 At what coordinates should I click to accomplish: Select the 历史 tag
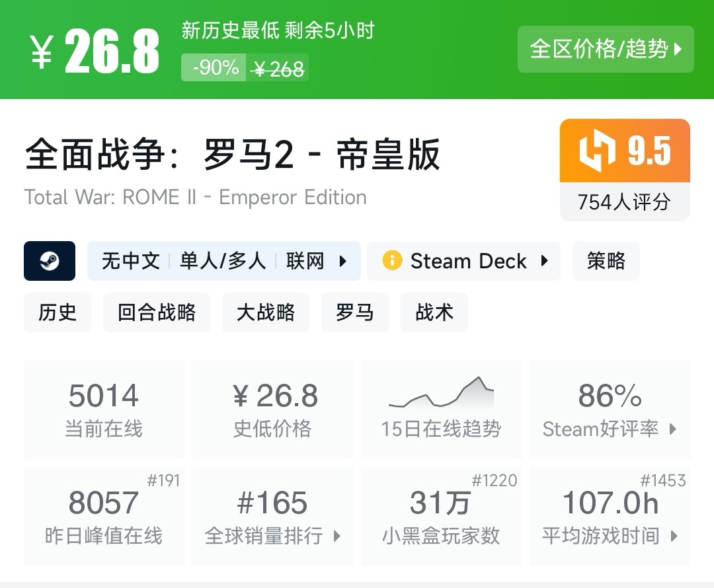(x=58, y=312)
